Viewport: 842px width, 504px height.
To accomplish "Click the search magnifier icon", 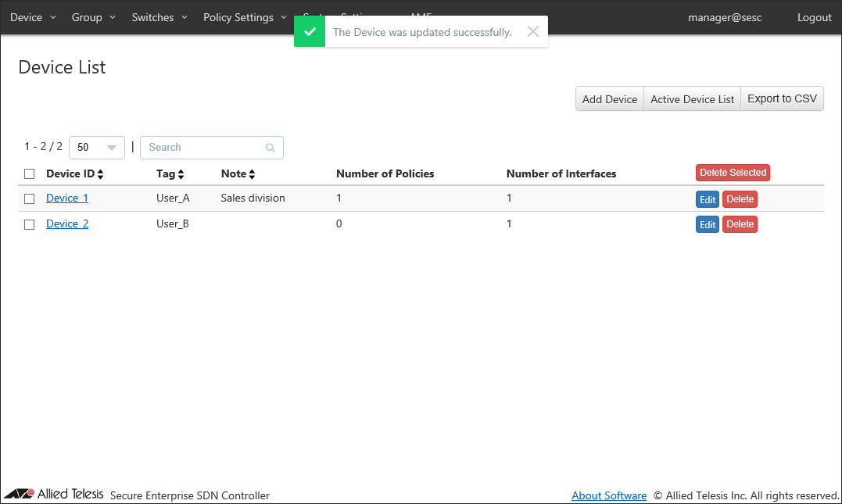I will [x=270, y=148].
